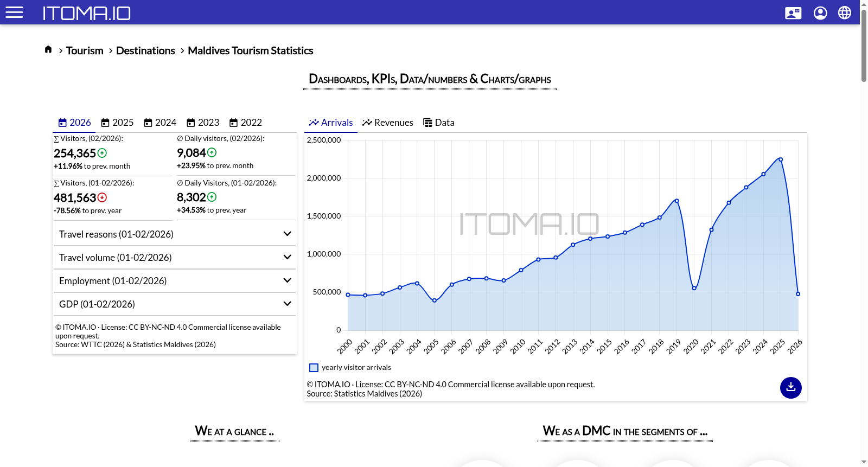This screenshot has width=868, height=467.
Task: Open the Destinations breadcrumb link
Action: [145, 50]
